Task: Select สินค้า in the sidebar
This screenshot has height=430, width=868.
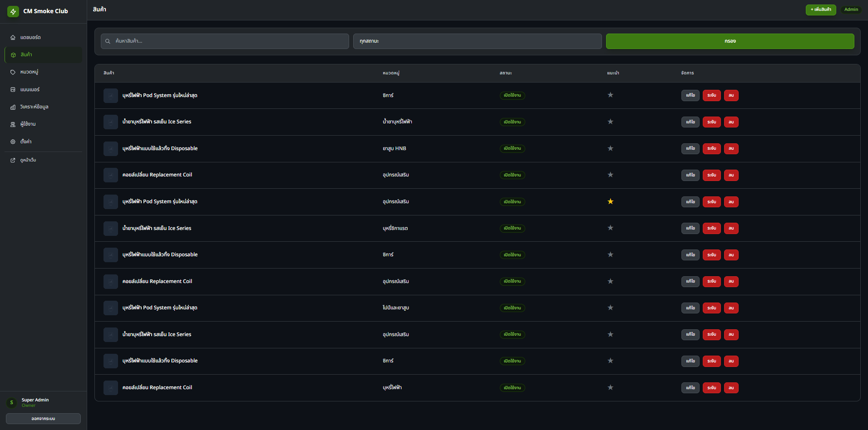Action: (44, 55)
